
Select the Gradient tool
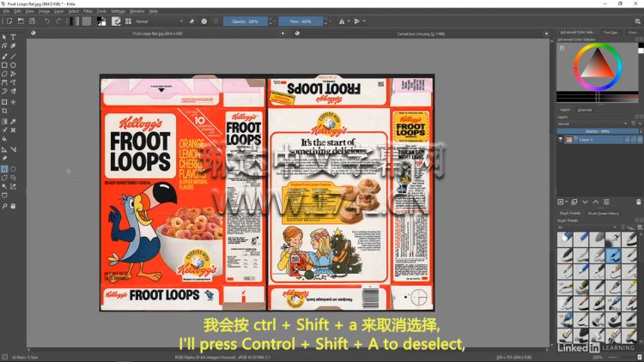pos(4,122)
